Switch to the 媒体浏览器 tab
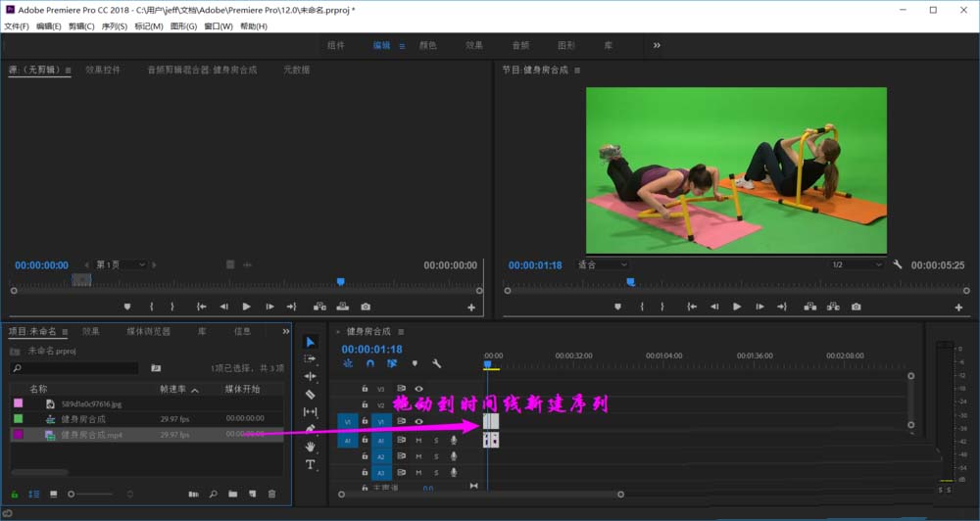This screenshot has width=980, height=521. (x=148, y=332)
